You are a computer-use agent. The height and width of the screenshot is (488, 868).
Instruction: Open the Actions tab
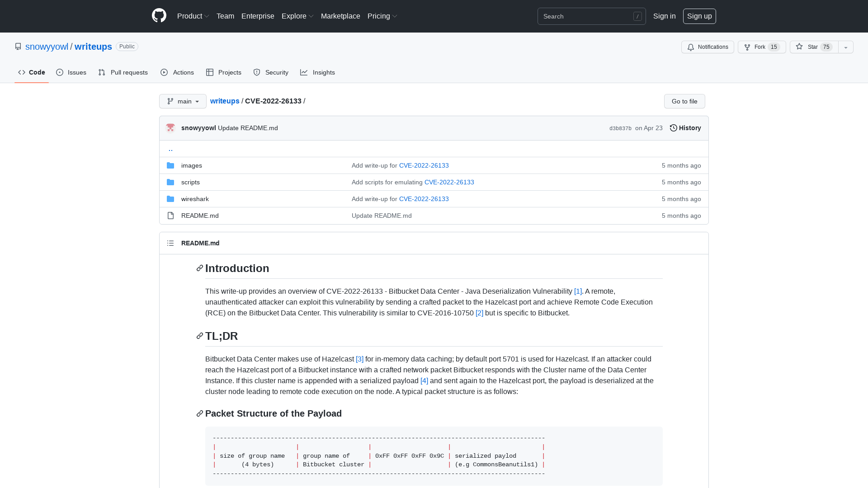pos(177,72)
